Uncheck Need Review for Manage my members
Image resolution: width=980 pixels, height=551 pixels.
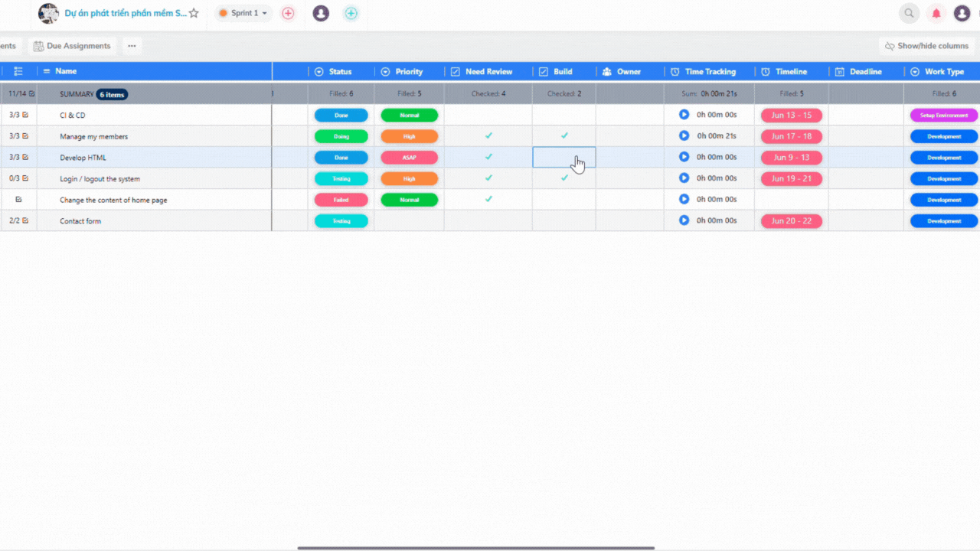[x=488, y=136]
